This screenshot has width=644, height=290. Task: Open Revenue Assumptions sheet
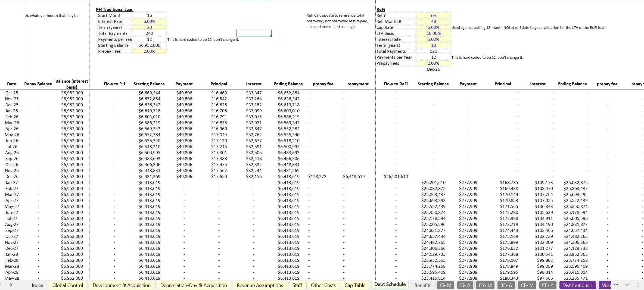coord(260,285)
